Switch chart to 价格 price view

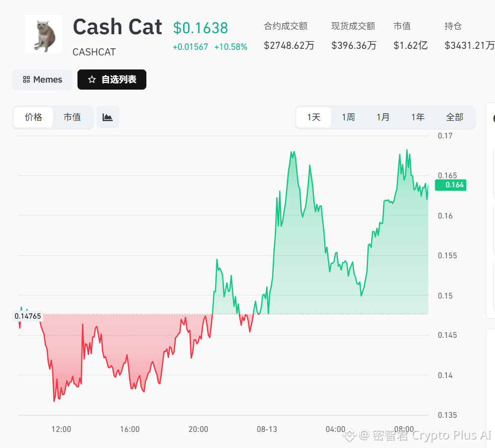coord(34,117)
